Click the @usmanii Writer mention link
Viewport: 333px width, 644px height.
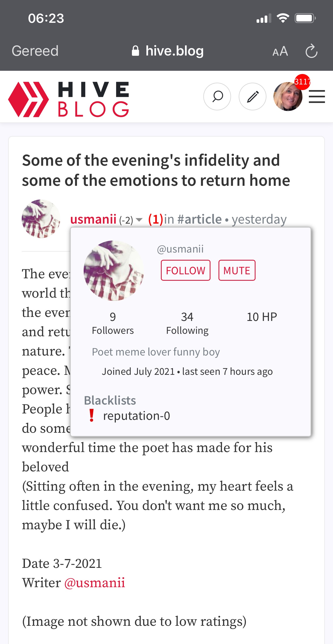(x=95, y=583)
